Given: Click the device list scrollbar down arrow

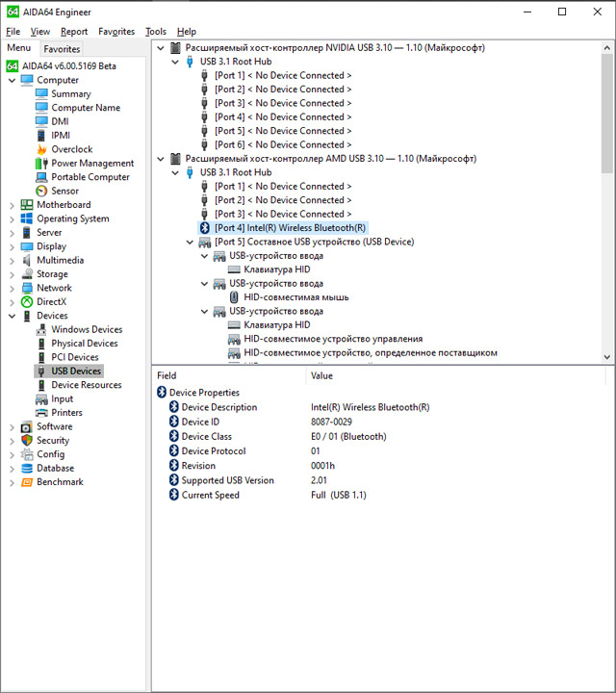Looking at the screenshot, I should pos(607,357).
